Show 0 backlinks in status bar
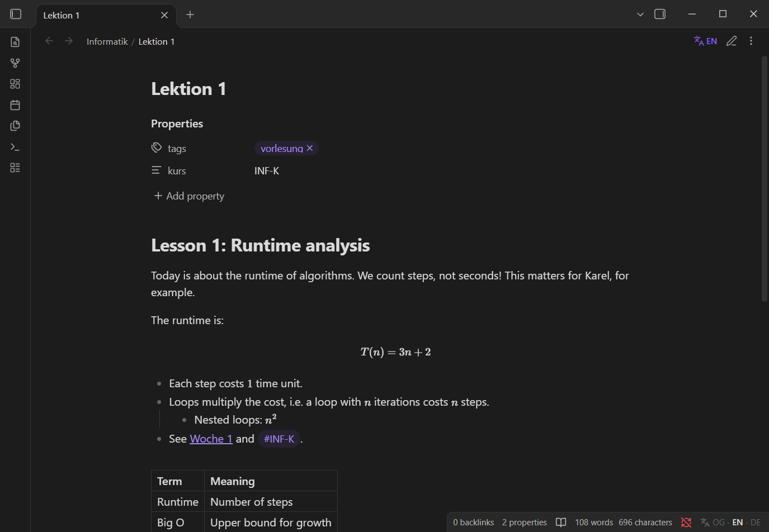The image size is (769, 532). click(x=474, y=522)
